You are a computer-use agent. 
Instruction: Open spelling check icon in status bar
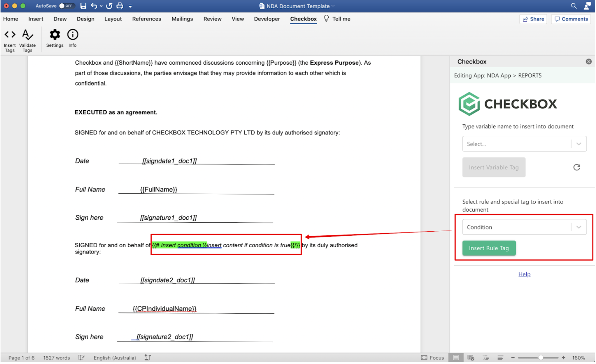coord(81,358)
